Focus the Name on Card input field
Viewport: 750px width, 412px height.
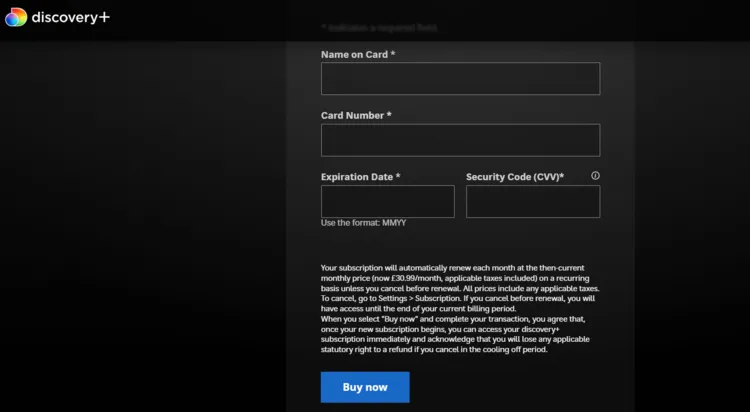point(460,79)
